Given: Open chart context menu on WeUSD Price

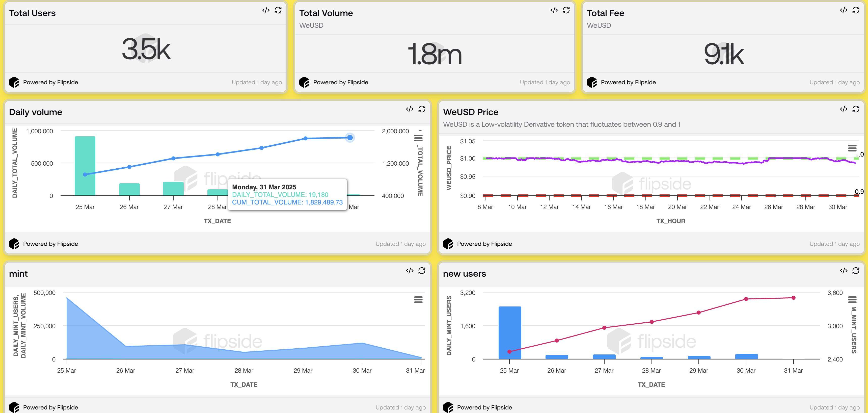Looking at the screenshot, I should pyautogui.click(x=852, y=148).
